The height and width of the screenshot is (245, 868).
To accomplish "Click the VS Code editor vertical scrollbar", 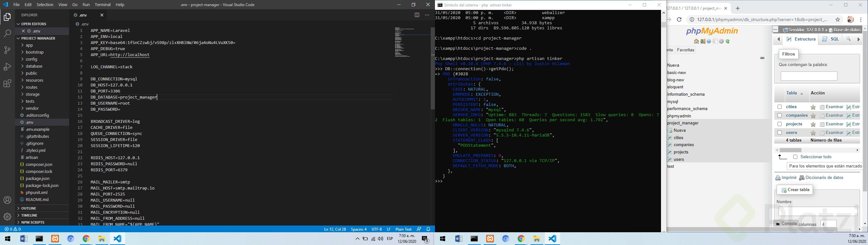I will click(x=433, y=69).
